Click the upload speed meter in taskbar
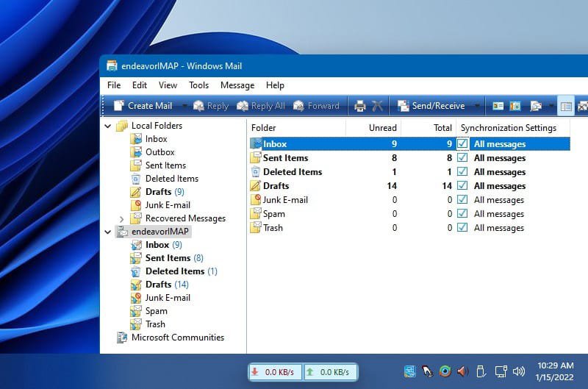 pyautogui.click(x=330, y=372)
